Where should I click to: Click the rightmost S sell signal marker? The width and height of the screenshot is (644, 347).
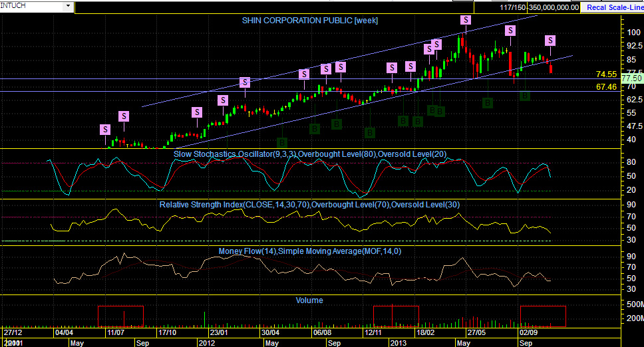(x=550, y=40)
